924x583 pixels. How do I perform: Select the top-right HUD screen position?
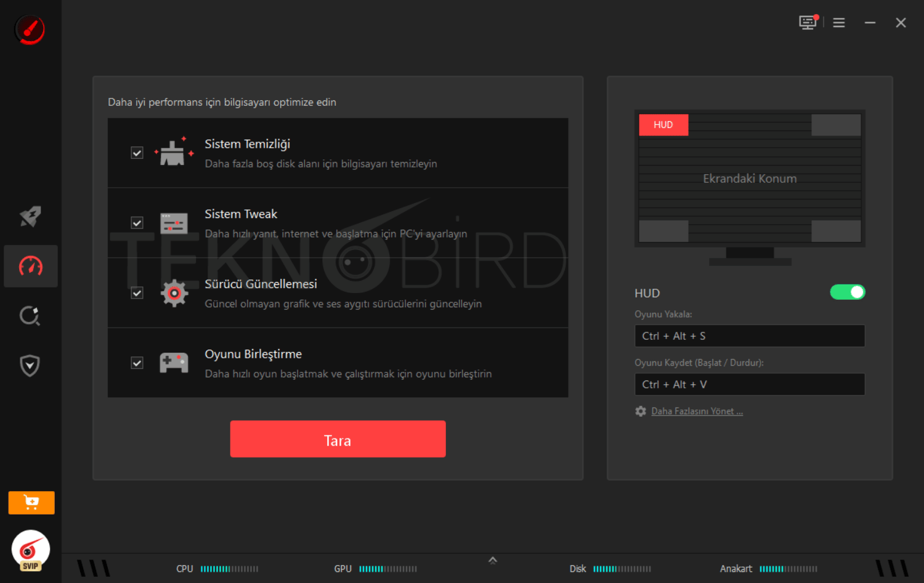click(x=836, y=125)
